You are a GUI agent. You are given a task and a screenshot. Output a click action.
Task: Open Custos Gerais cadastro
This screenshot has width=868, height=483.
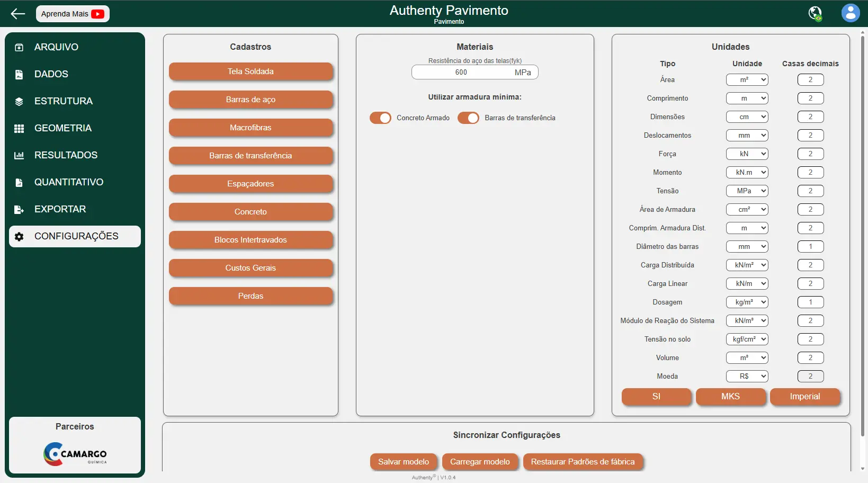point(250,268)
